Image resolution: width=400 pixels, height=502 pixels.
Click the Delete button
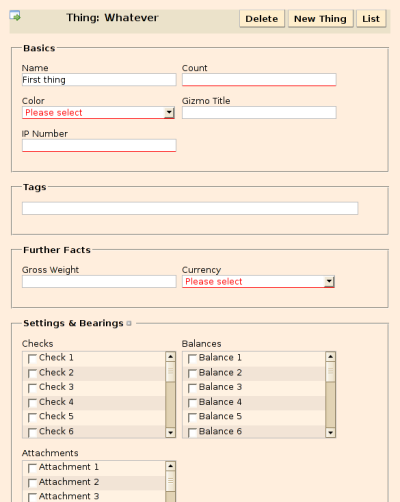tap(262, 19)
